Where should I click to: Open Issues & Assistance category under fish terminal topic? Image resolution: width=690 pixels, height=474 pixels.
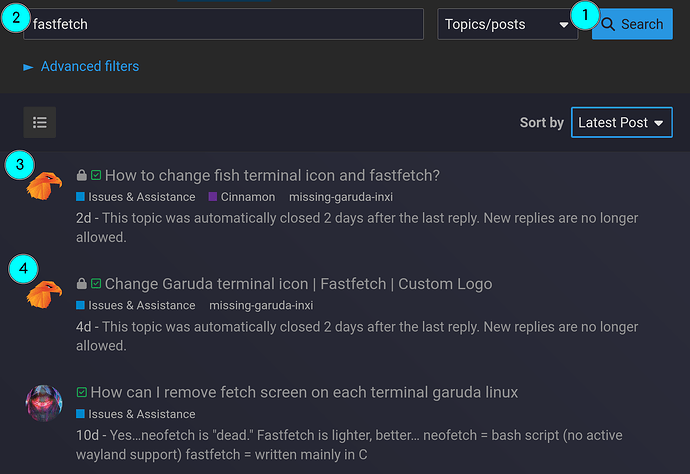(136, 197)
